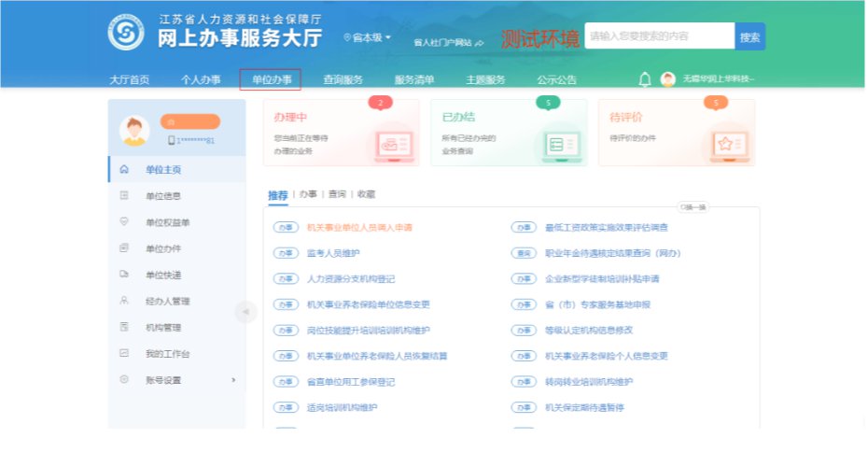Open the 待评价 status card

(676, 133)
